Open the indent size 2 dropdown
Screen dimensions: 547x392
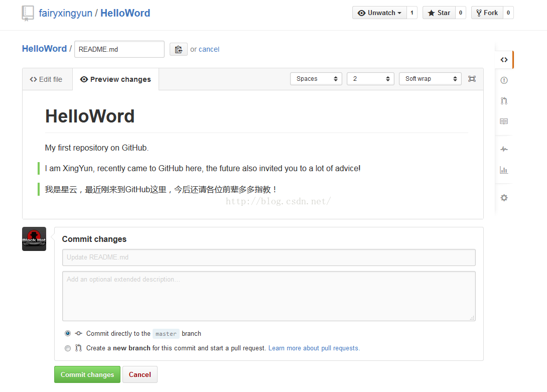(370, 79)
